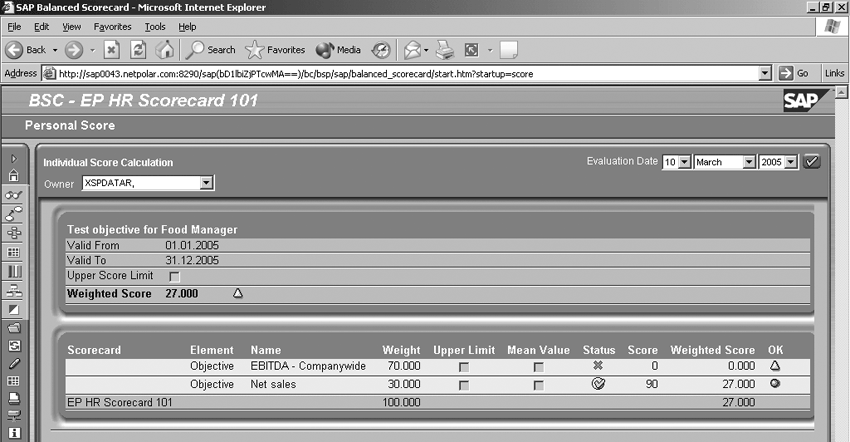Viewport: 850px width, 442px height.
Task: Click the diagonal half-filled square sidebar icon
Action: point(14,310)
